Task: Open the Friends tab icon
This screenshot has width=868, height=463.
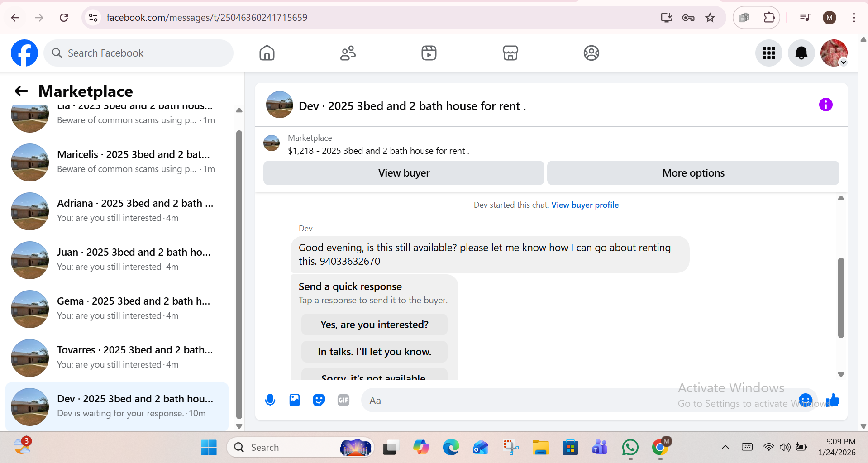Action: (x=348, y=53)
